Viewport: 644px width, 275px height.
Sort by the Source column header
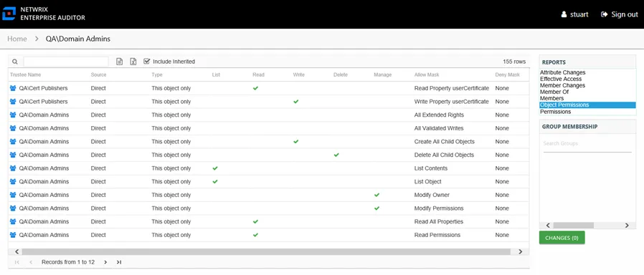(98, 74)
